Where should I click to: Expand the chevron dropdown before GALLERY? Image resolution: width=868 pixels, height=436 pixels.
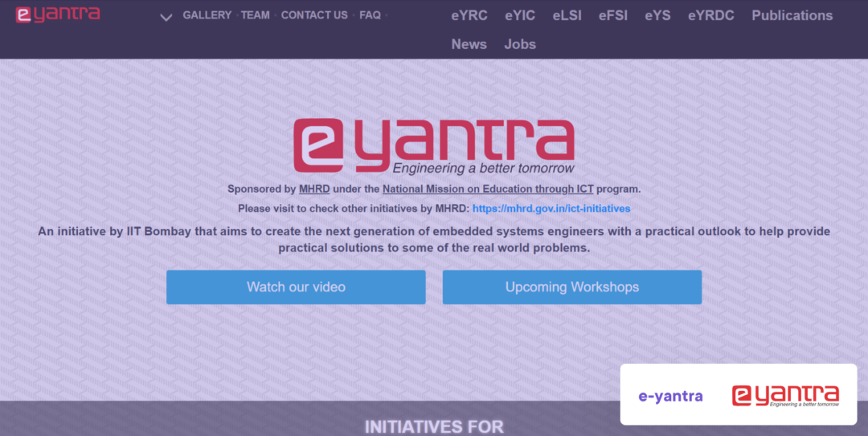pyautogui.click(x=166, y=17)
